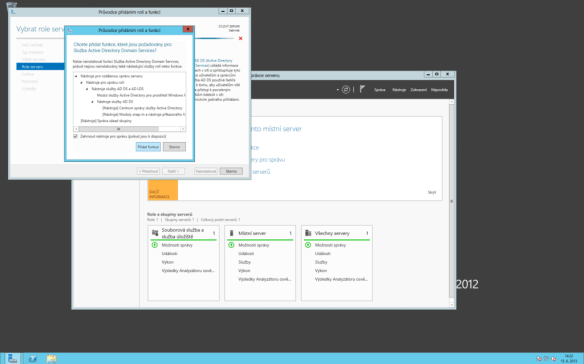Image resolution: width=584 pixels, height=364 pixels.
Task: Open the Místní server tile title
Action: click(x=252, y=233)
